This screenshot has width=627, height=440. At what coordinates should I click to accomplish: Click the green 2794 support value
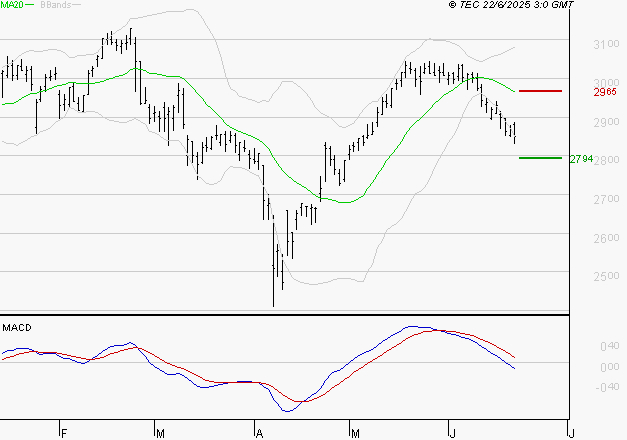(581, 159)
